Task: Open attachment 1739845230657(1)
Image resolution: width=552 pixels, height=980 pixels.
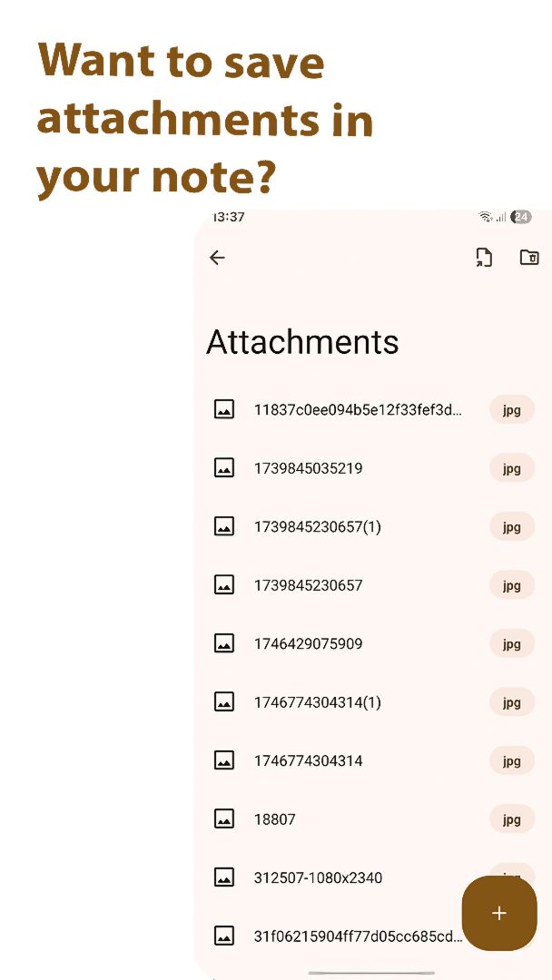Action: pos(373,526)
